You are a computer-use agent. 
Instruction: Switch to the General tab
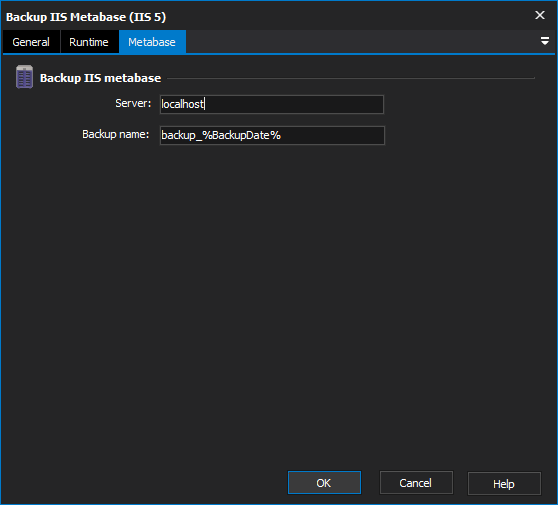[31, 42]
